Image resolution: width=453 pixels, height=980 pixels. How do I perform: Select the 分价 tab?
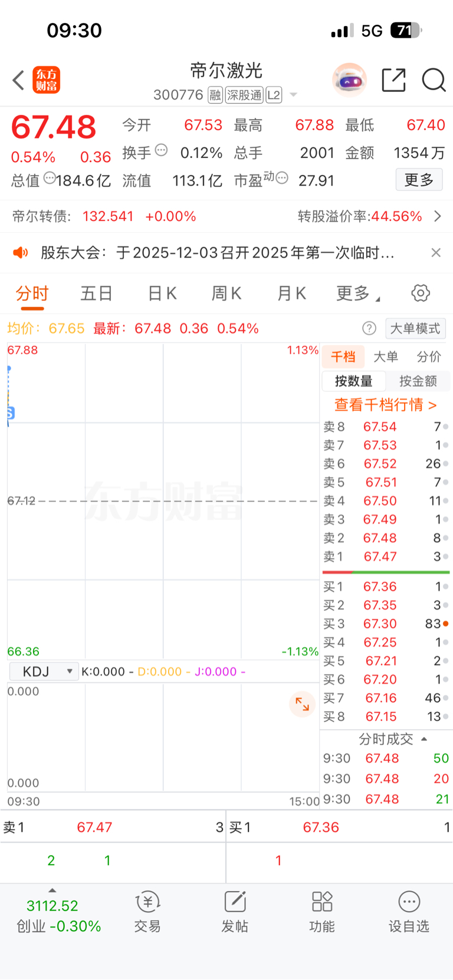point(429,357)
